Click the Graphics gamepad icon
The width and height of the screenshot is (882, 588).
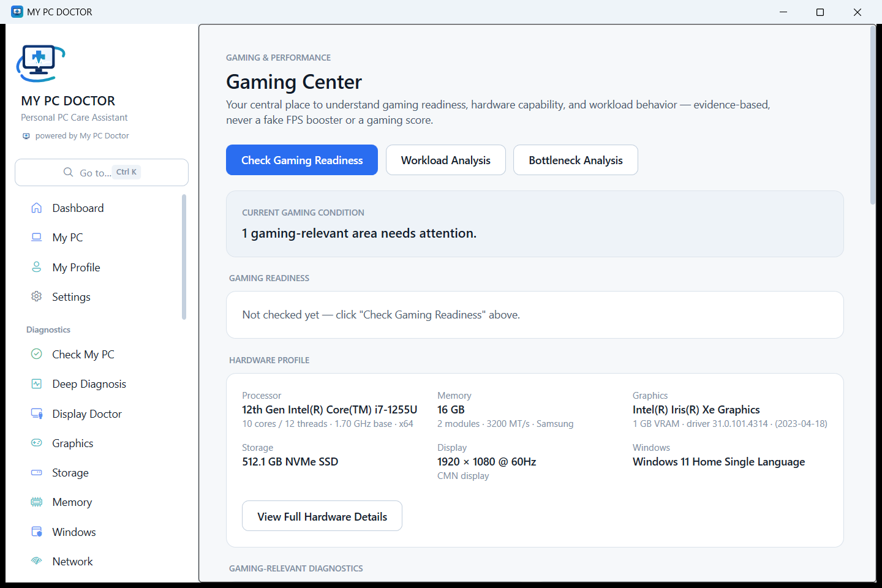point(37,443)
